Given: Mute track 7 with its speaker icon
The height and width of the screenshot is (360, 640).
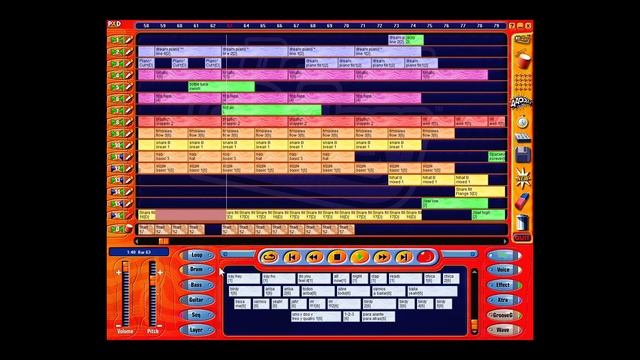Looking at the screenshot, I should (117, 110).
